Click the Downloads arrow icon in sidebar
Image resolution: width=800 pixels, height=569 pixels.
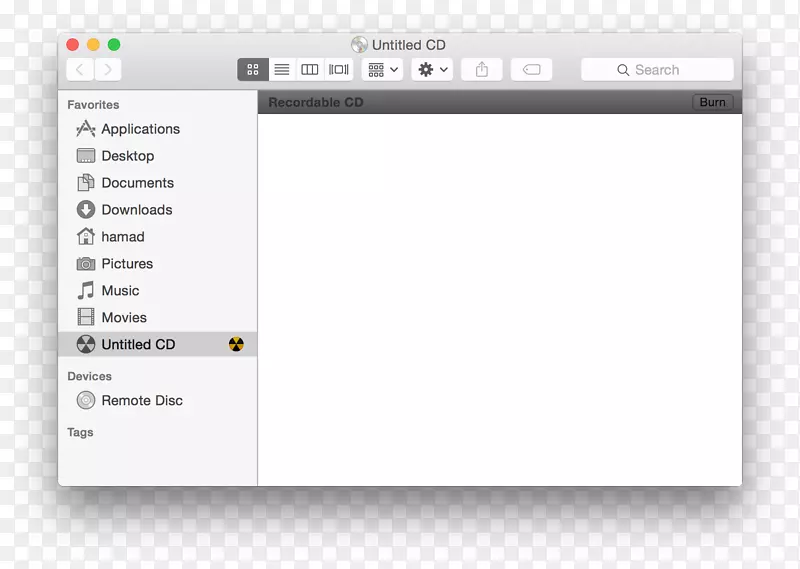86,210
